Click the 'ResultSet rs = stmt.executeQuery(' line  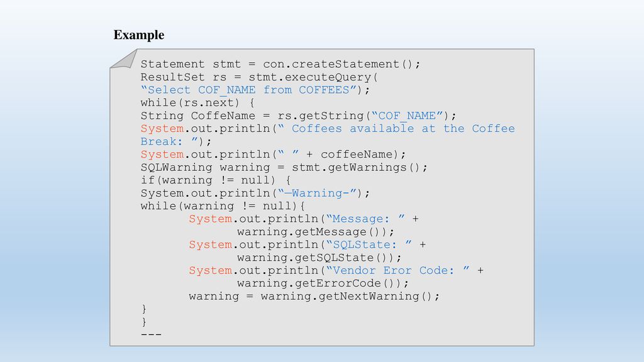(259, 77)
